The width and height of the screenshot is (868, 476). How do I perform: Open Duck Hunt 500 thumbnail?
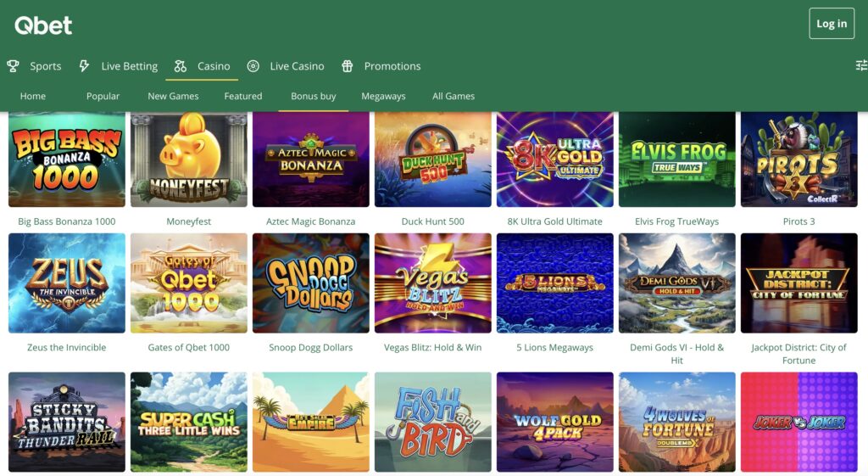click(x=433, y=159)
